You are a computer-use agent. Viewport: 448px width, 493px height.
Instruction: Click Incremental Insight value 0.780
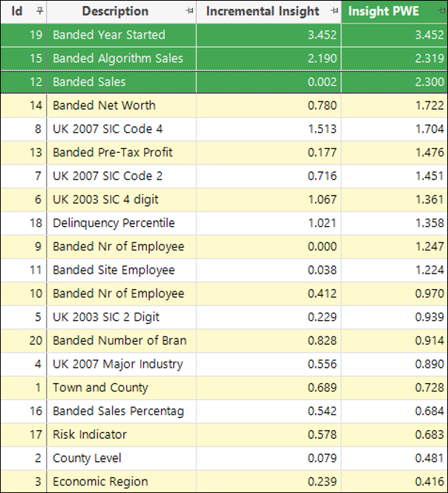(322, 105)
